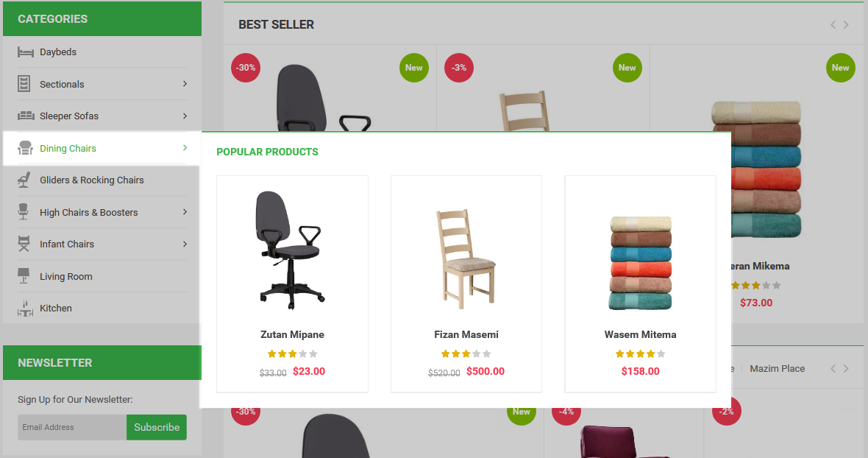Click the Sectionals category icon
The image size is (868, 458).
tap(24, 84)
